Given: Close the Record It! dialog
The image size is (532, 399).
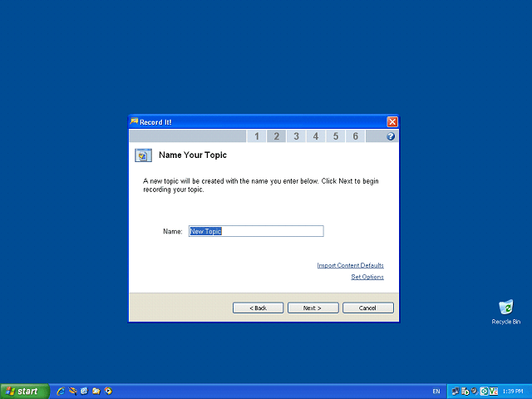Looking at the screenshot, I should pyautogui.click(x=392, y=122).
